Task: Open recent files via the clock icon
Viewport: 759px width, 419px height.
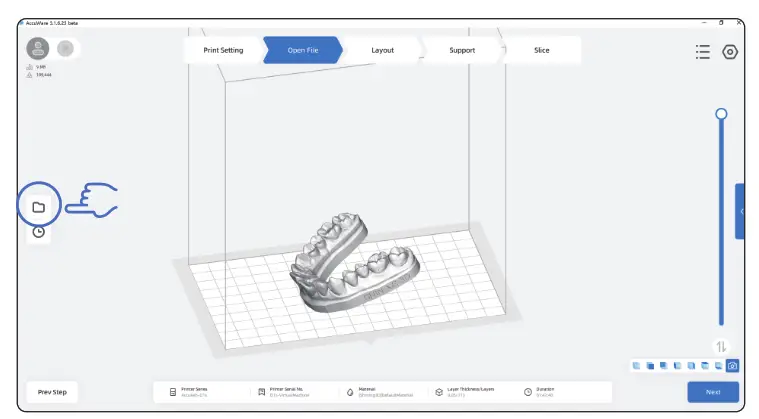Action: click(x=39, y=232)
